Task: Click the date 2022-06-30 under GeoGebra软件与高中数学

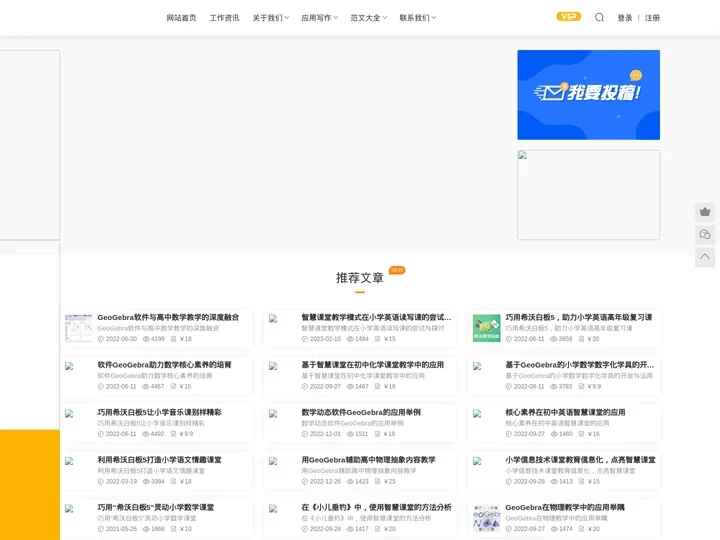Action: (x=121, y=339)
